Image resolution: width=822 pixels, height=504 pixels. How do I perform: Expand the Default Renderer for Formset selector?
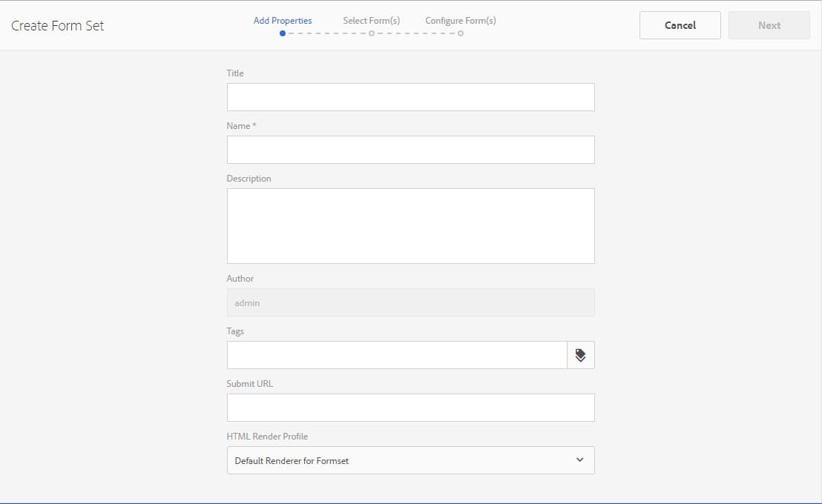[x=410, y=460]
